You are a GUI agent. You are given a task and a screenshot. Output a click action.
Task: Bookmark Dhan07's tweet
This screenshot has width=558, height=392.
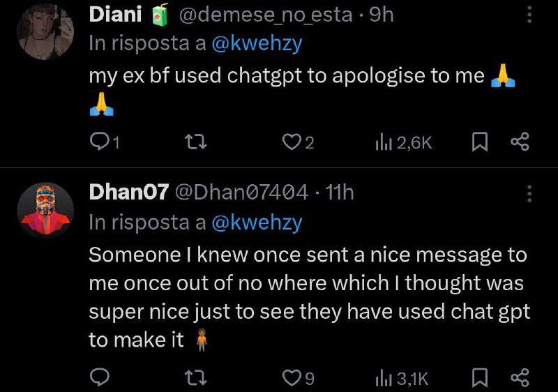tap(479, 378)
